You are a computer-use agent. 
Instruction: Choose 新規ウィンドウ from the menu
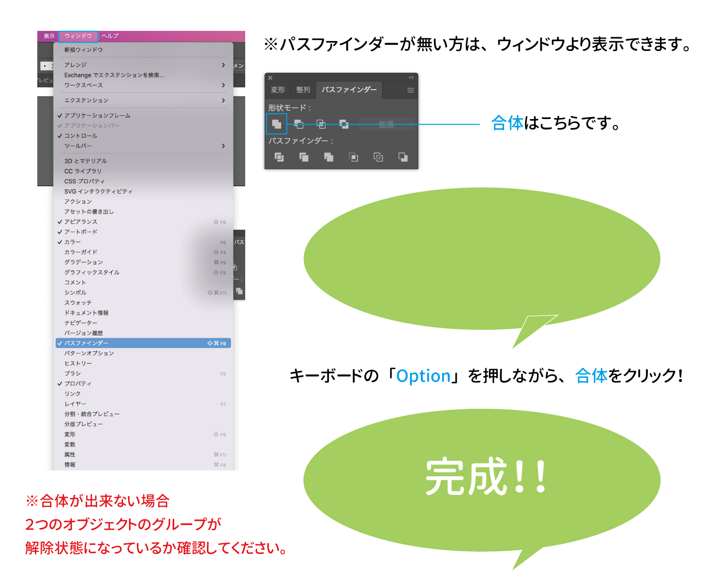tap(143, 50)
